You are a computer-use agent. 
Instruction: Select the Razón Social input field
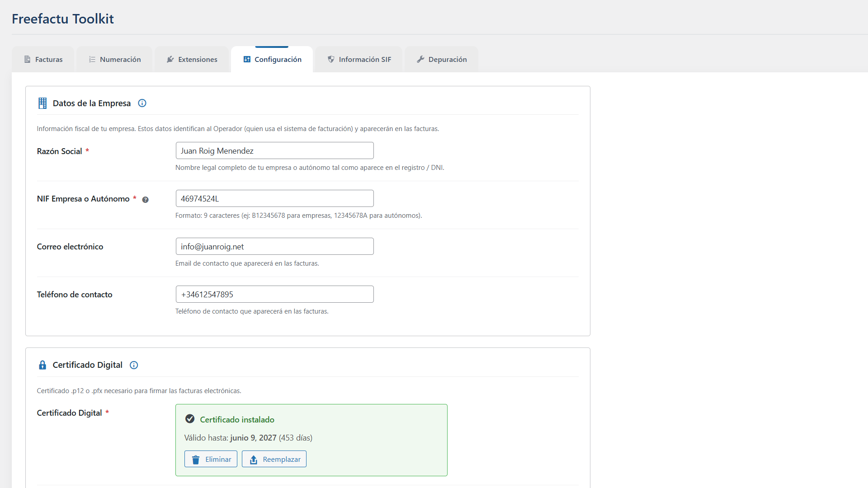tap(274, 150)
